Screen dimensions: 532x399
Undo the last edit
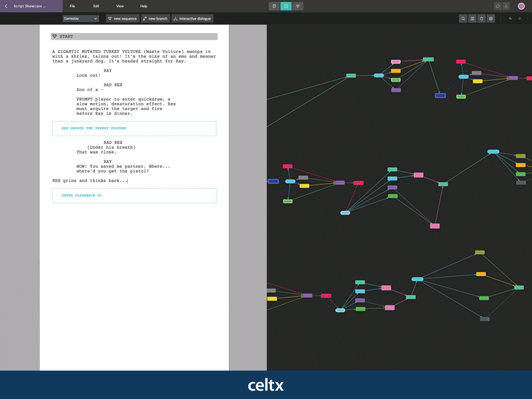[510, 19]
